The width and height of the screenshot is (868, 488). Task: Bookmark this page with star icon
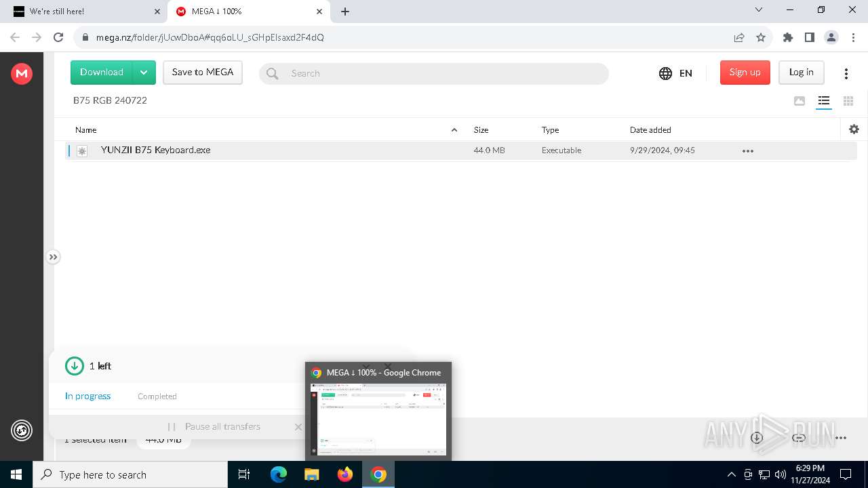tap(761, 37)
